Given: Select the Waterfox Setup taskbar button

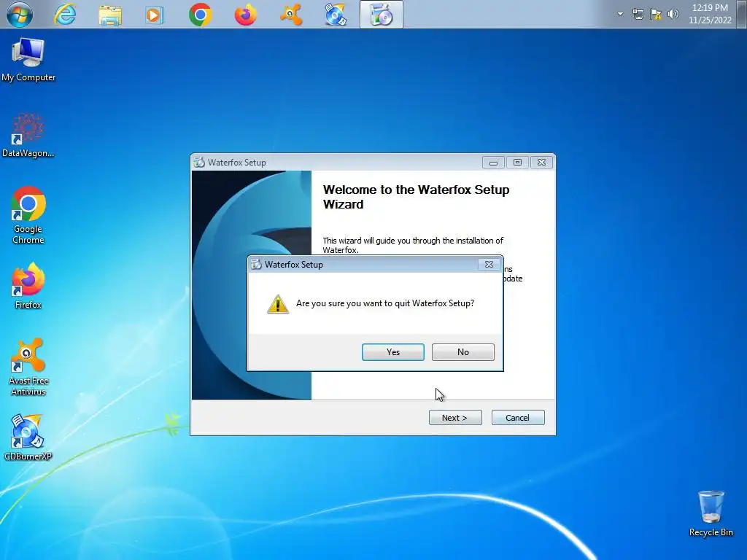Looking at the screenshot, I should pos(381,15).
